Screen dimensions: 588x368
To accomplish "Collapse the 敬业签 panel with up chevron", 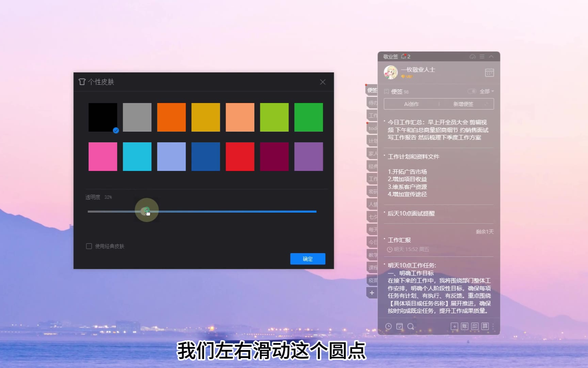I will click(491, 57).
